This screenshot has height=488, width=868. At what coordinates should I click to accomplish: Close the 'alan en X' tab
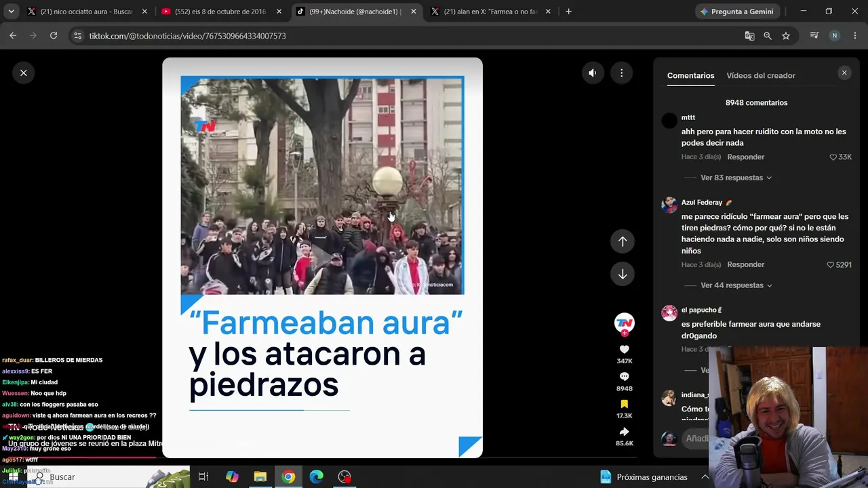548,12
